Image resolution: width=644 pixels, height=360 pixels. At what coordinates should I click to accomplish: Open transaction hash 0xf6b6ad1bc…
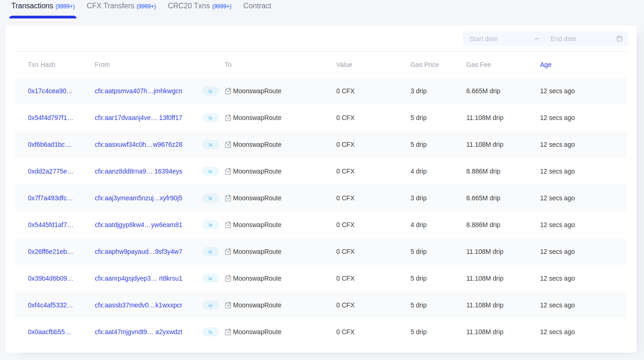[50, 144]
